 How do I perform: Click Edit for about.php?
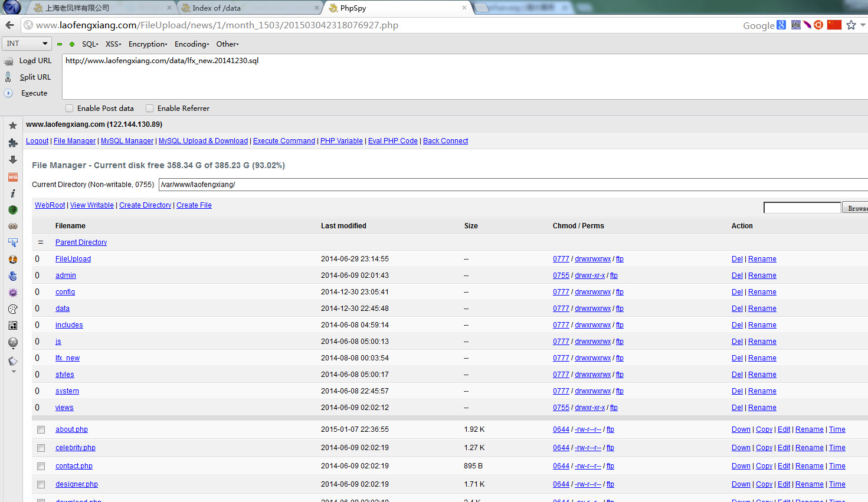[x=784, y=429]
